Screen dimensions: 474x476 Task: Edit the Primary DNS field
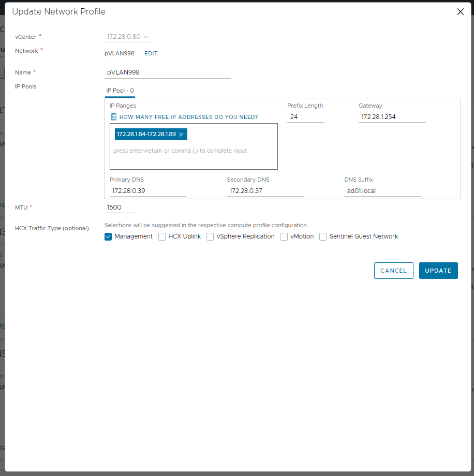tap(148, 190)
